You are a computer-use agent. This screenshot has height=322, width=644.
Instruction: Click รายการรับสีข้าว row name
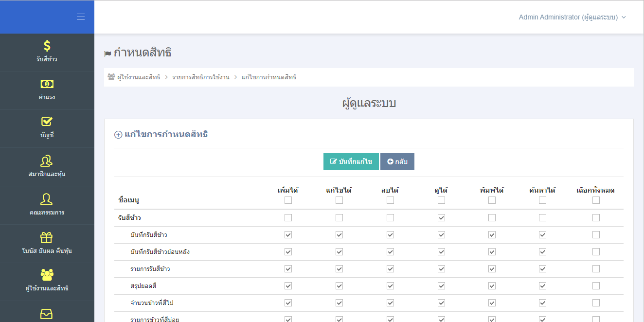coord(150,269)
